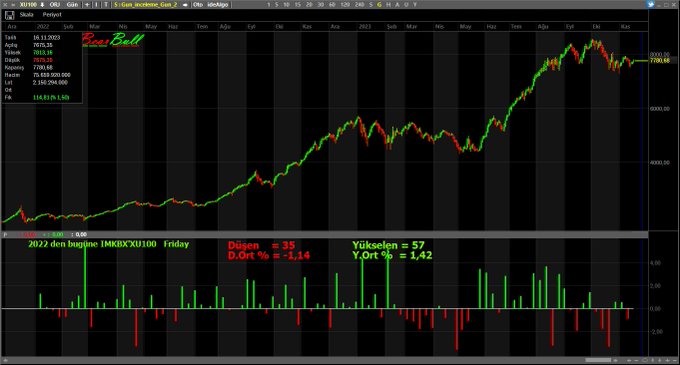
Task: Select the T text tool icon
Action: (106, 4)
